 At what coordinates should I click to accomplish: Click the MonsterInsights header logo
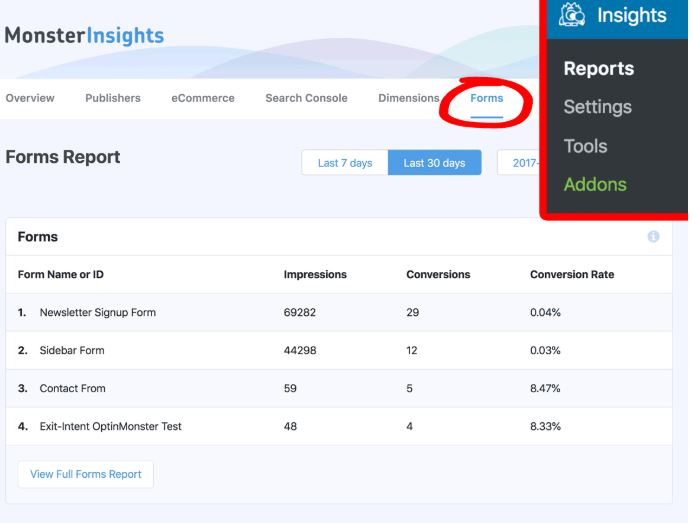tap(84, 35)
